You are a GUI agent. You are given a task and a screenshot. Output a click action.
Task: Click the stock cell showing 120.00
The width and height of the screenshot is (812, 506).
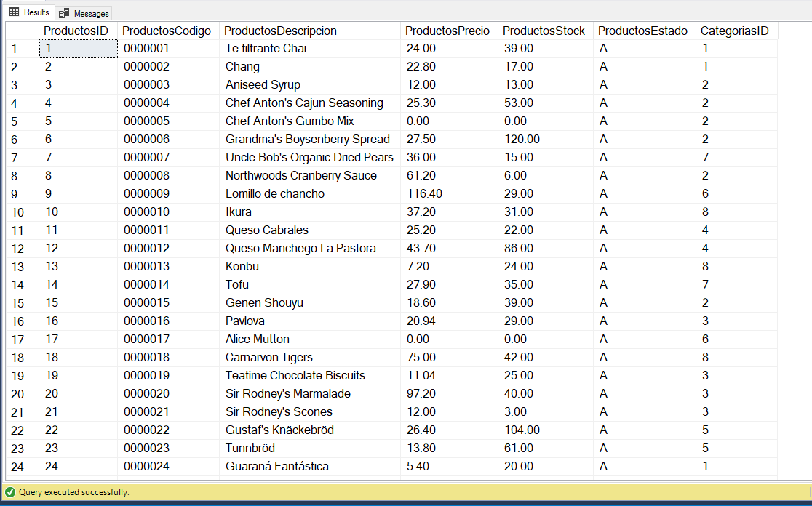[545, 140]
